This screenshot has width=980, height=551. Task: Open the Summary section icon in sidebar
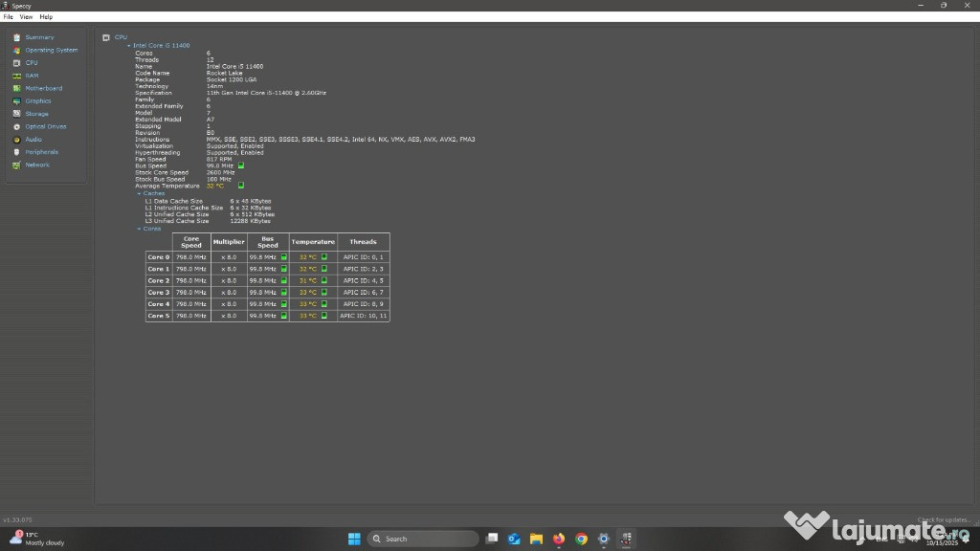pyautogui.click(x=17, y=37)
